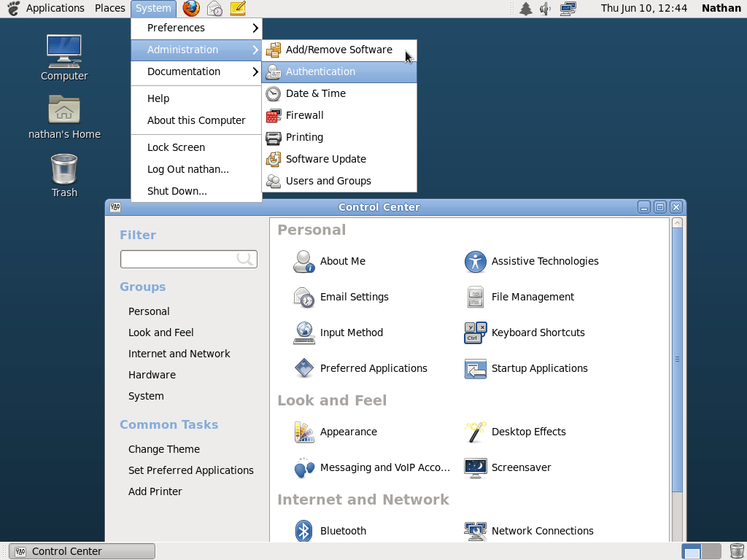Viewport: 747px width, 560px height.
Task: Click the Change Theme common task
Action: point(164,448)
